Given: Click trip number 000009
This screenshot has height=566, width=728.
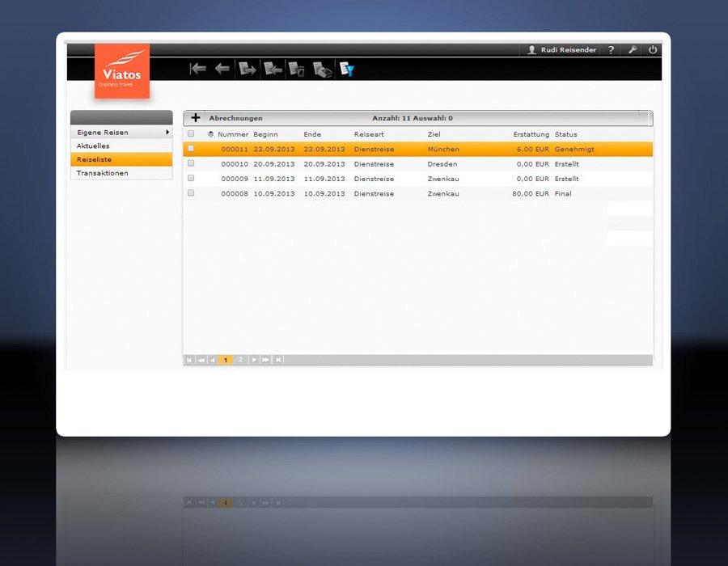Looking at the screenshot, I should pyautogui.click(x=235, y=179).
